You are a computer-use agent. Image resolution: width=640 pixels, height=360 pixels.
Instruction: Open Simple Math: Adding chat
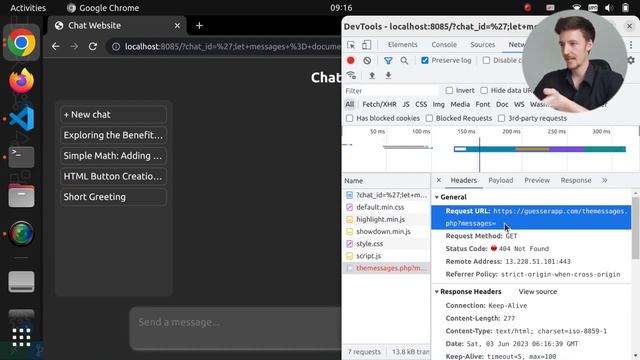[113, 156]
